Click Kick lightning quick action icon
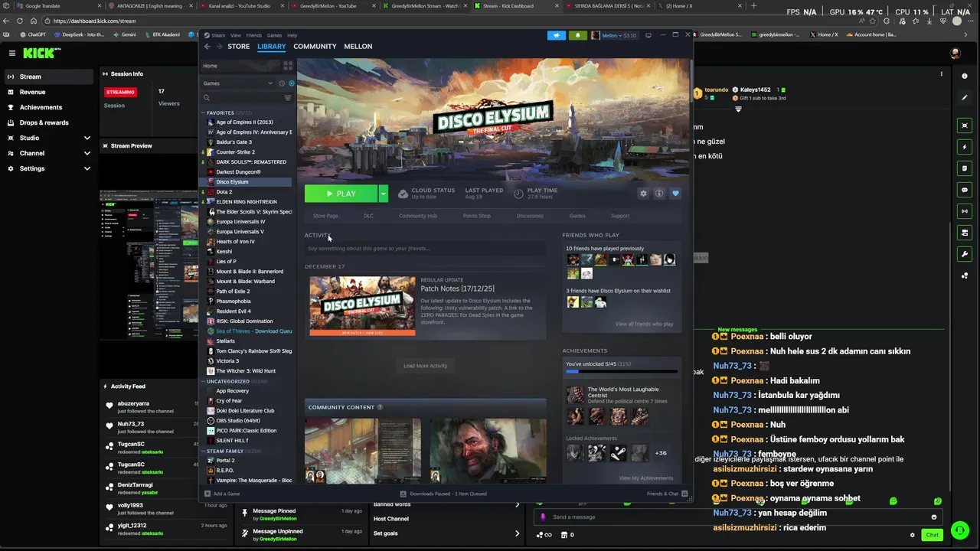The image size is (980, 551). (x=965, y=147)
